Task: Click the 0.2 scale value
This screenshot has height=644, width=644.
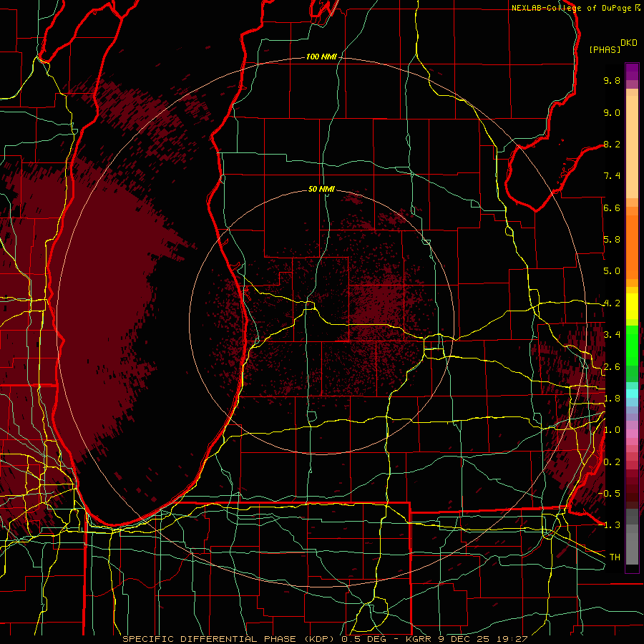Action: 612,462
